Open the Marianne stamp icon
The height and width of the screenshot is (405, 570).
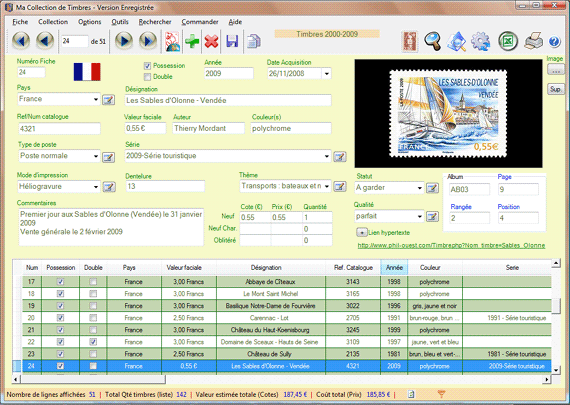coord(410,41)
